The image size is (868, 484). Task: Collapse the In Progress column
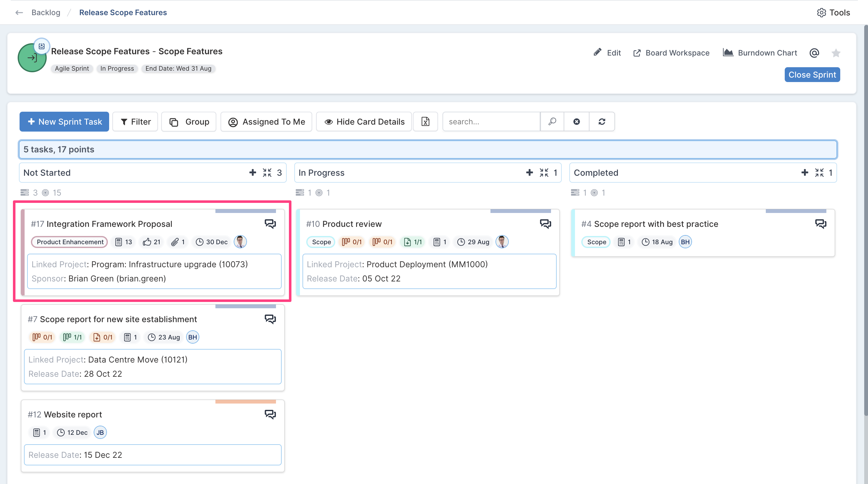tap(544, 173)
